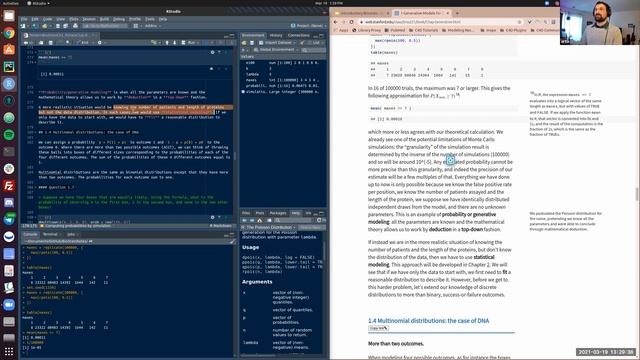Go to previous chunk with up arrow
This screenshot has height=360, width=640.
167,42
